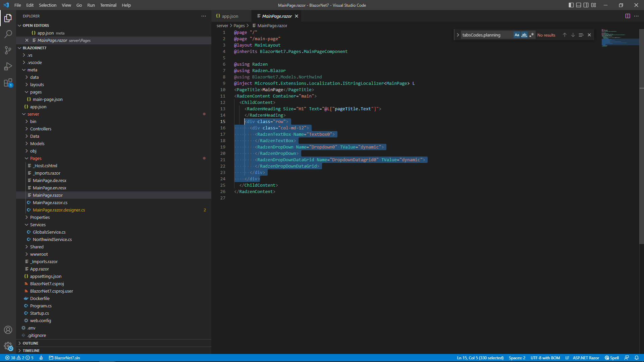Click inside the tabsCodes.planning find input field
The height and width of the screenshot is (362, 644).
click(486, 35)
